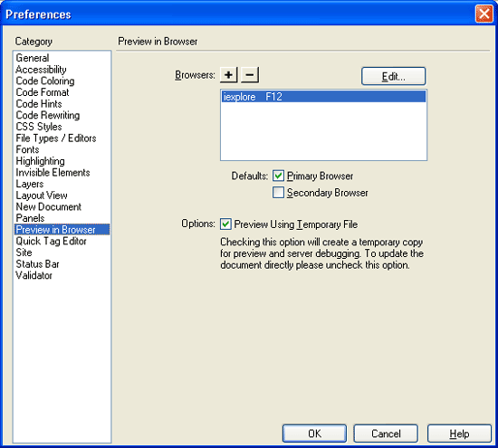
Task: Open the Code Coloring category
Action: tap(45, 81)
